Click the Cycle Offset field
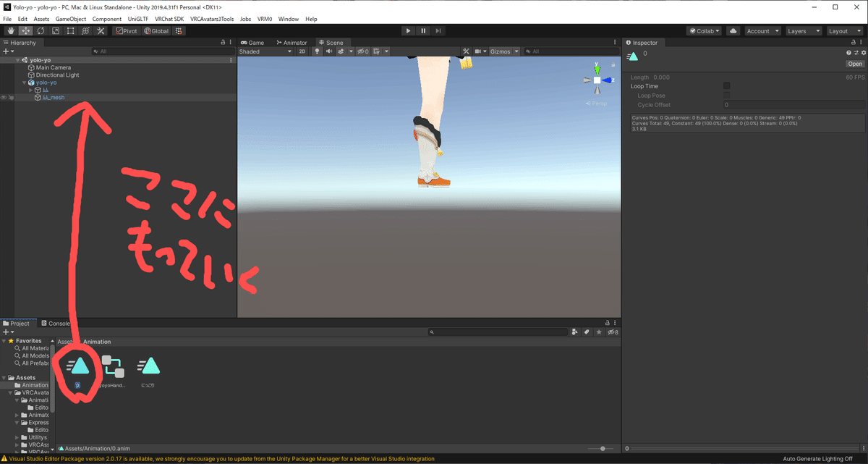 (x=793, y=105)
